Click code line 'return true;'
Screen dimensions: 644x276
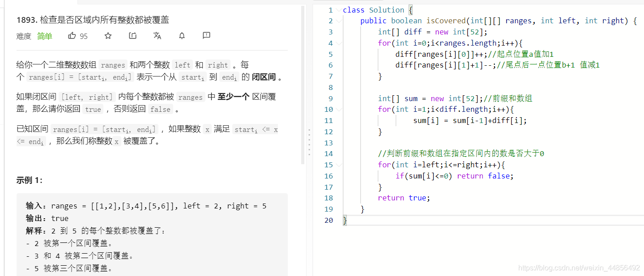[x=404, y=198]
